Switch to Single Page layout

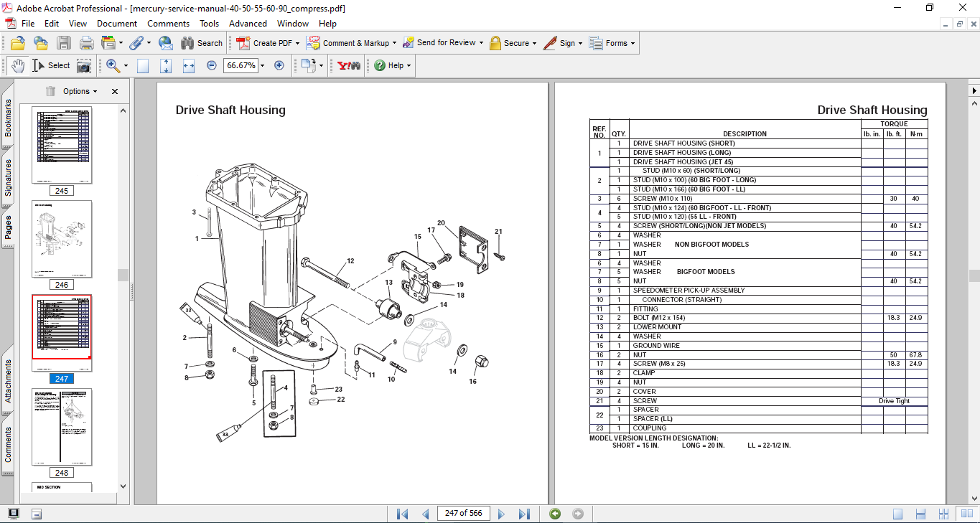click(898, 514)
